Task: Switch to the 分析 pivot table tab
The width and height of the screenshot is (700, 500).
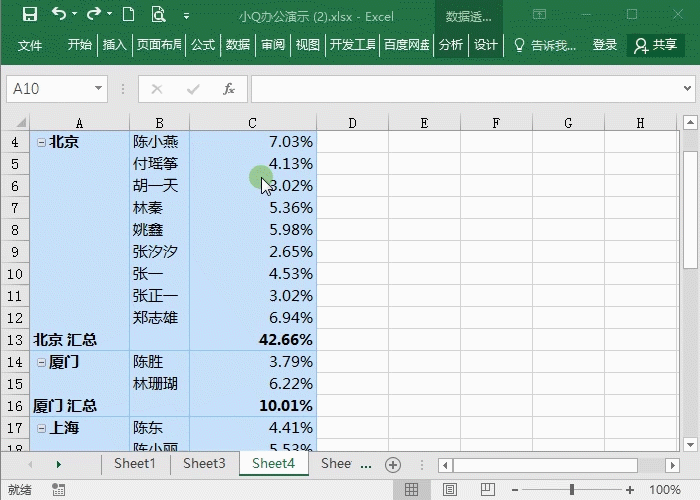Action: (x=450, y=45)
